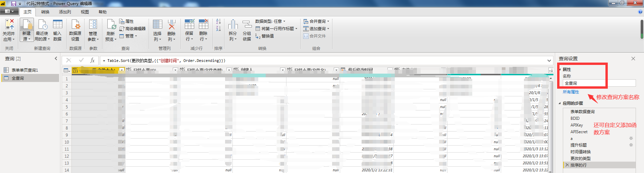Cancel the formula edit with the X button
644x173 pixels.
coord(69,60)
